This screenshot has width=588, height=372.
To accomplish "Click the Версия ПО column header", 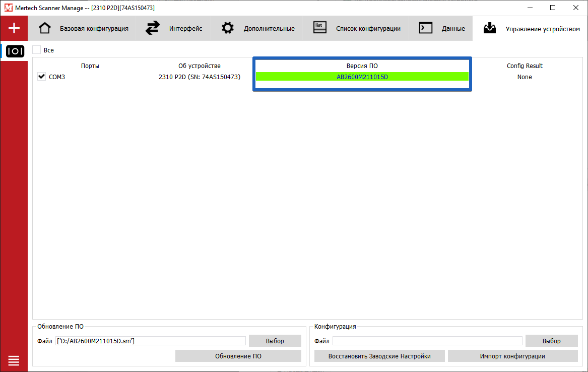I will tap(362, 66).
